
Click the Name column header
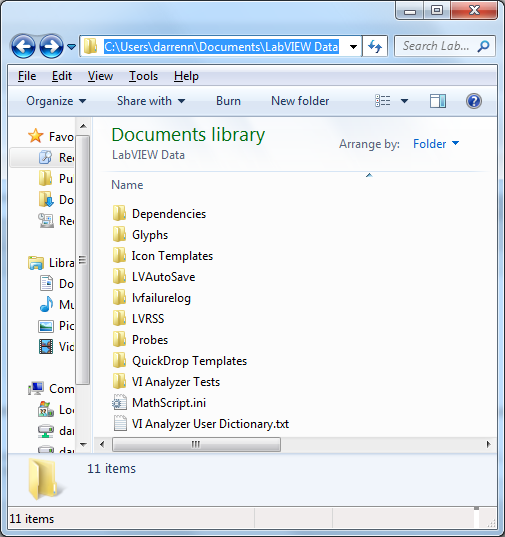127,185
